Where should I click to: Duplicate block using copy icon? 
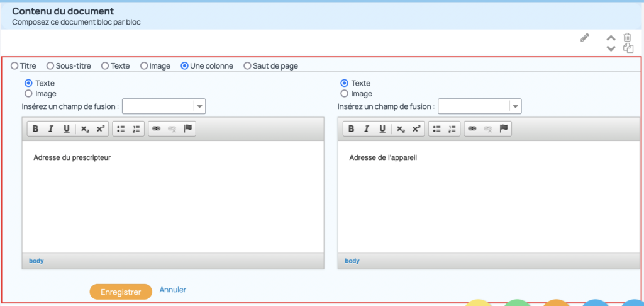click(628, 48)
